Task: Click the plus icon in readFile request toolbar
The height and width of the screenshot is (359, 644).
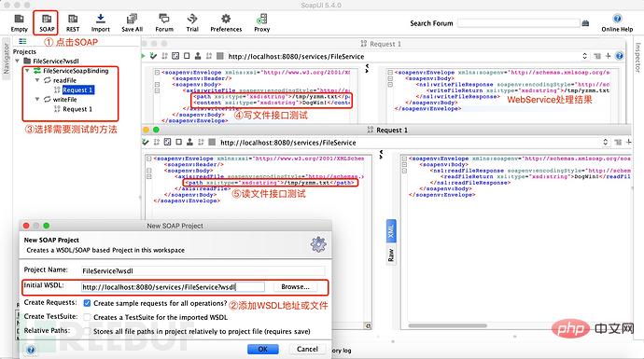Action: click(x=629, y=142)
